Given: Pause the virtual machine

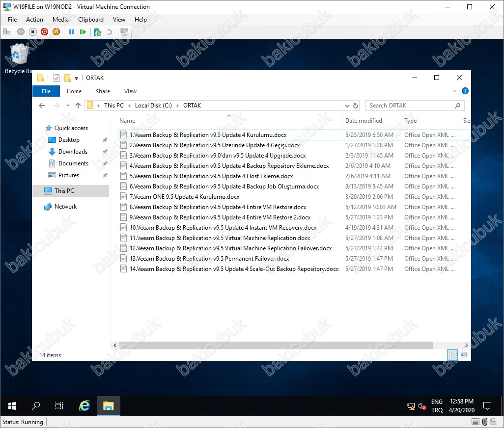Looking at the screenshot, I should coord(71,32).
